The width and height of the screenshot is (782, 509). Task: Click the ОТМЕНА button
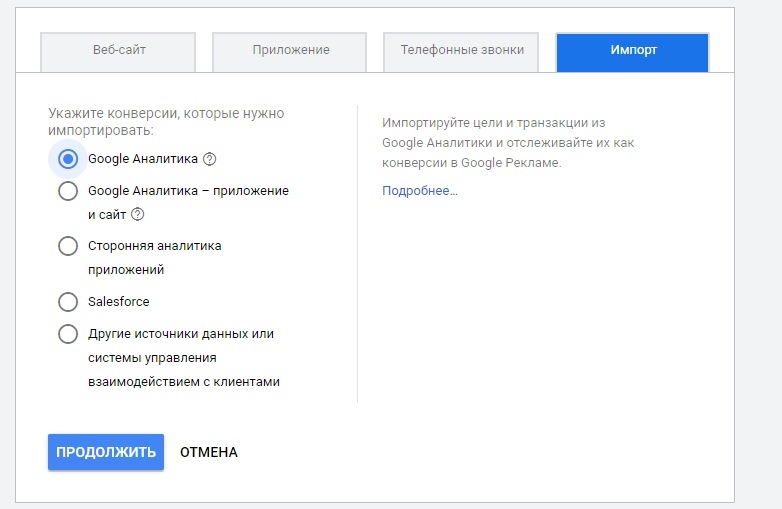[208, 452]
